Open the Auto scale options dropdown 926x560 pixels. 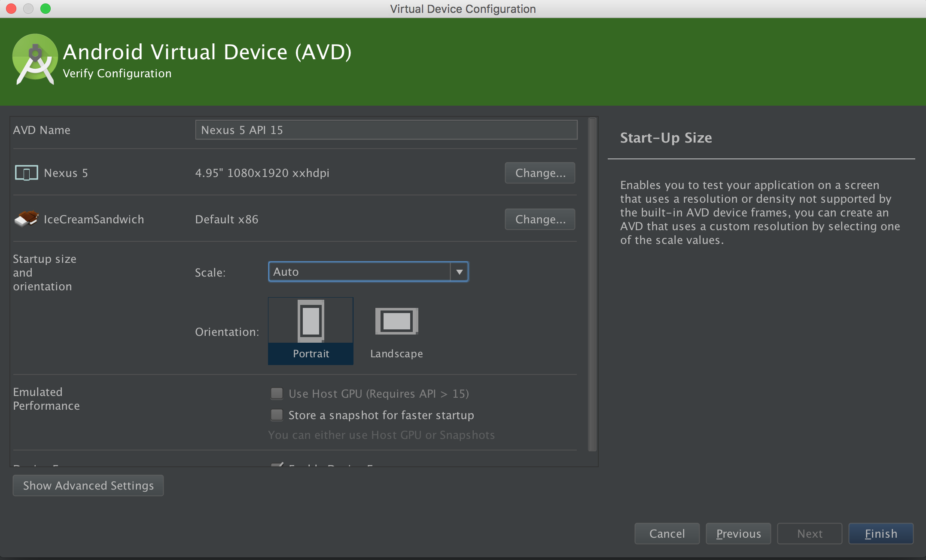click(459, 271)
